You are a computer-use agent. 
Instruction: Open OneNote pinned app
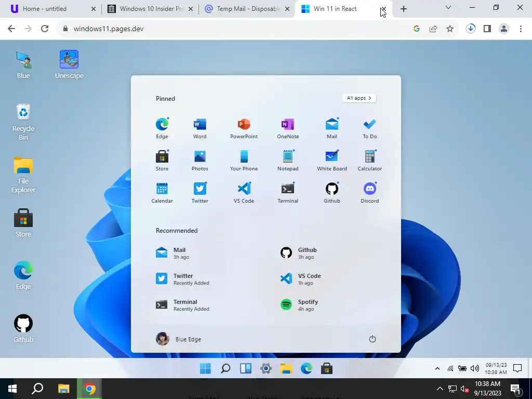288,128
